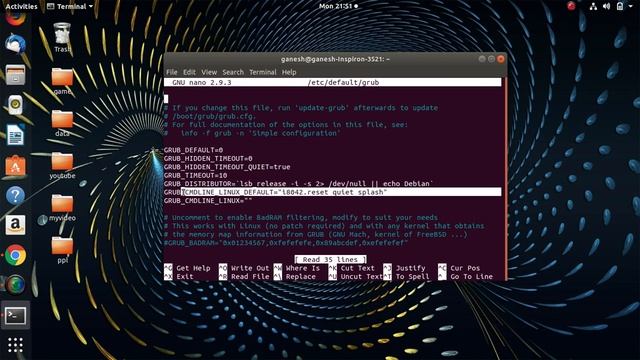Click the battery icon in top bar
This screenshot has height=360, width=640.
pyautogui.click(x=620, y=6)
